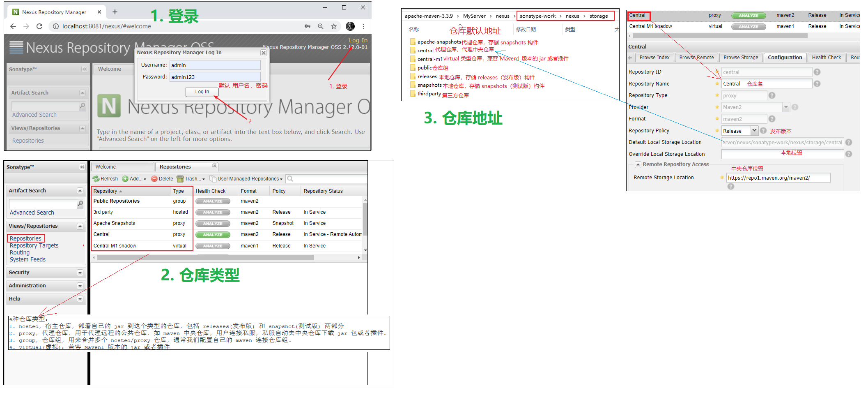Viewport: 868px width, 393px height.
Task: Switch to the Configuration tab
Action: coord(785,58)
